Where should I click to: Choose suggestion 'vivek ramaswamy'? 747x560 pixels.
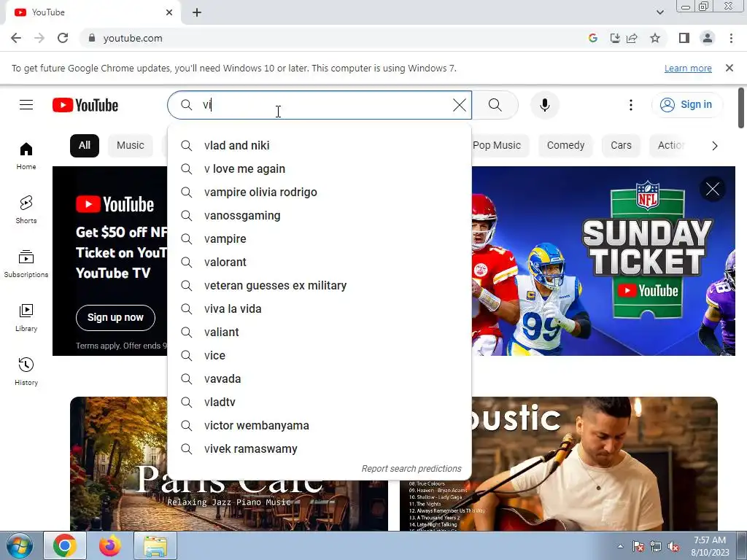click(x=320, y=448)
